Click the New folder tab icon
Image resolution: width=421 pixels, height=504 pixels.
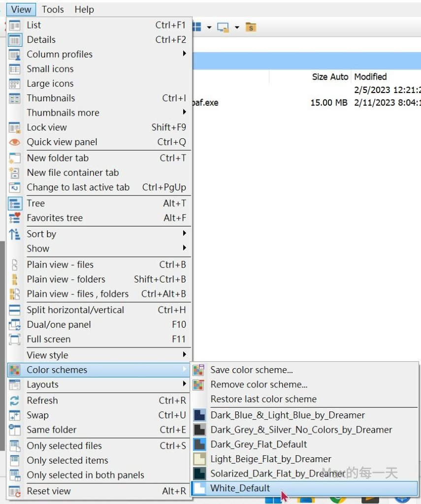coord(15,158)
